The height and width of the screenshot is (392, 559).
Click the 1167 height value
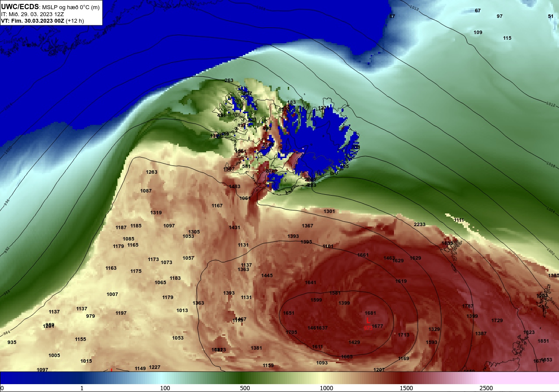tap(217, 206)
